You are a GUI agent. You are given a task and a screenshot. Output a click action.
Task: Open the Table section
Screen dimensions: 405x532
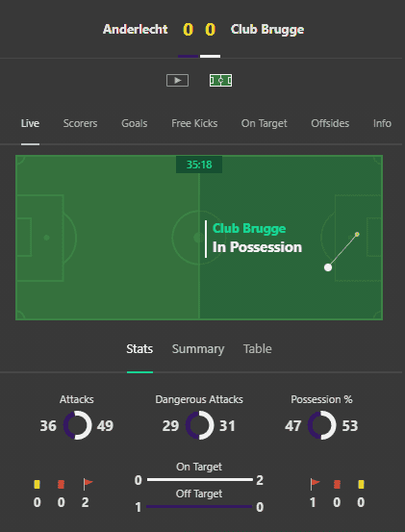[x=258, y=349]
